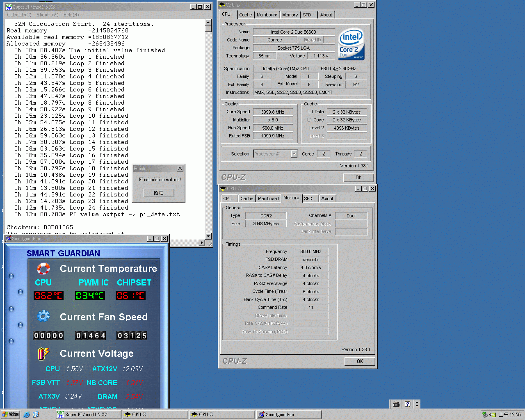Select Memory tab in upper CPU-Z window

(x=290, y=15)
